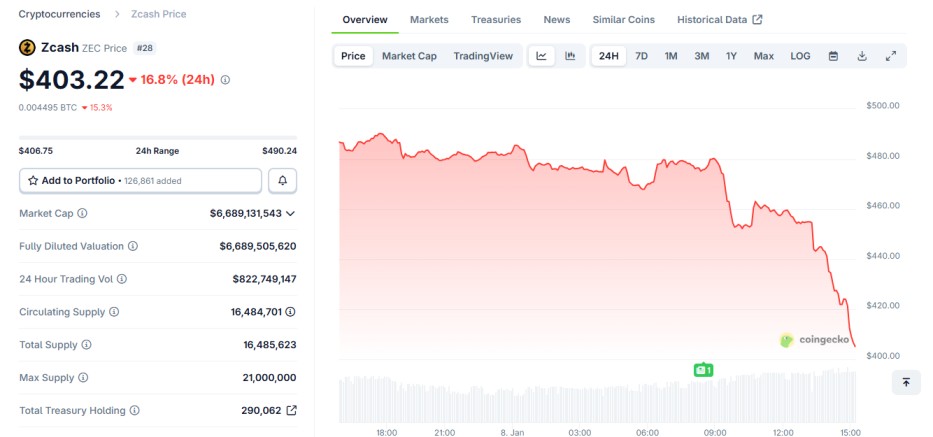
Task: Open the calendar date range picker
Action: (x=833, y=56)
